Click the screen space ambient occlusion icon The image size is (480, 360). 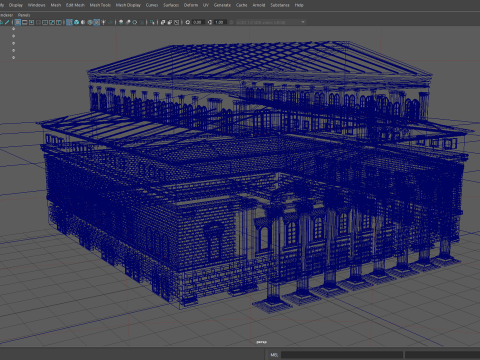[x=121, y=22]
